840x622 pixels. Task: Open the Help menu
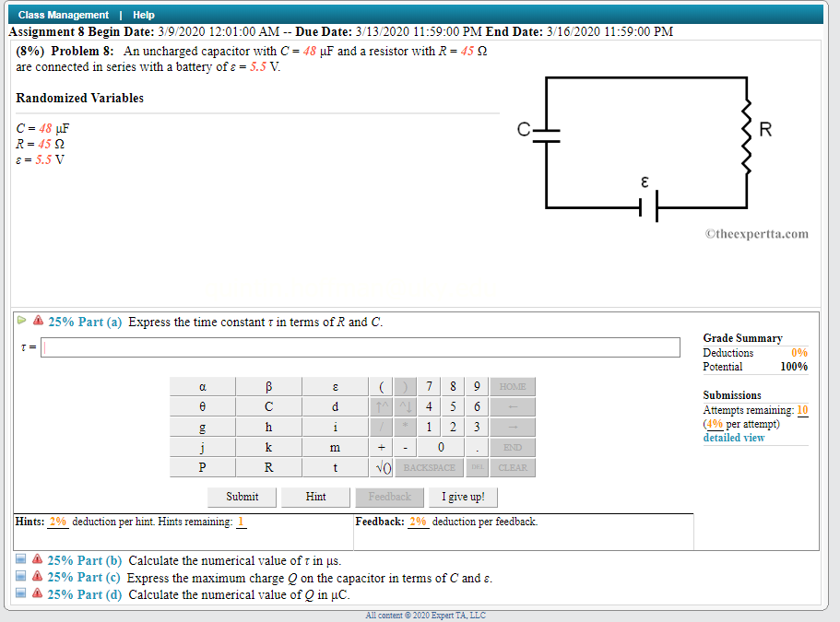[143, 14]
